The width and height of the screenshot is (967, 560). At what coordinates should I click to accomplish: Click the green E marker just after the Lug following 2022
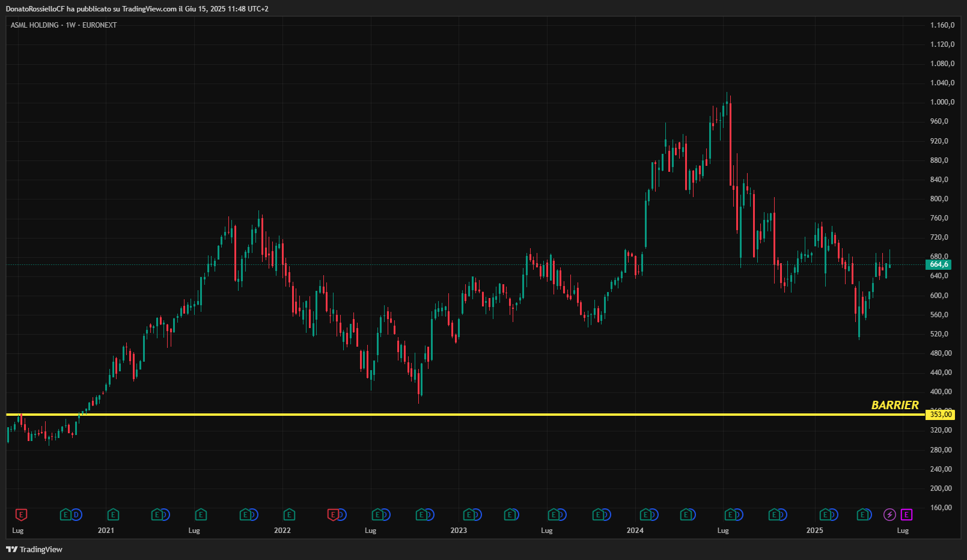pos(377,514)
